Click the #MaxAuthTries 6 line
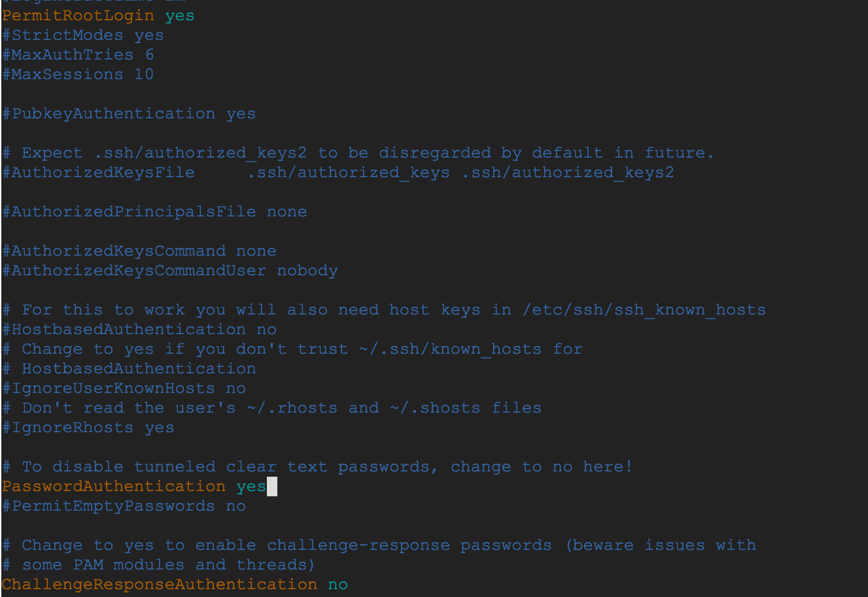The width and height of the screenshot is (868, 597). click(78, 55)
